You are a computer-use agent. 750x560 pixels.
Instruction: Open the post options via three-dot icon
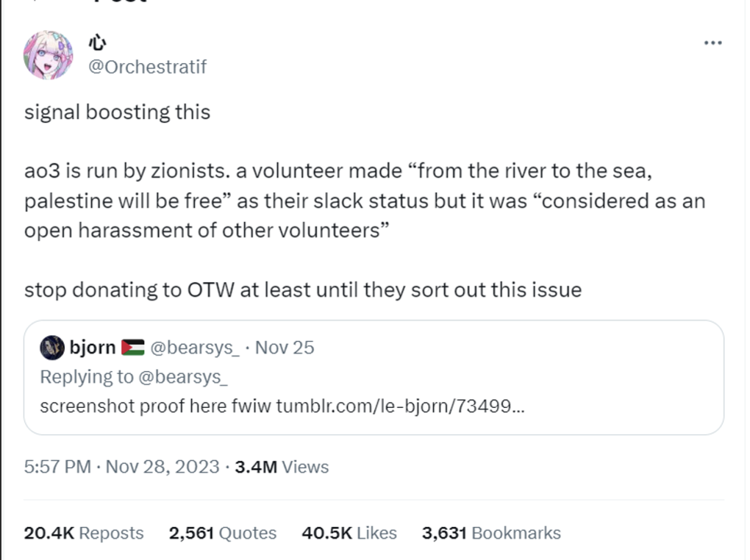(712, 43)
